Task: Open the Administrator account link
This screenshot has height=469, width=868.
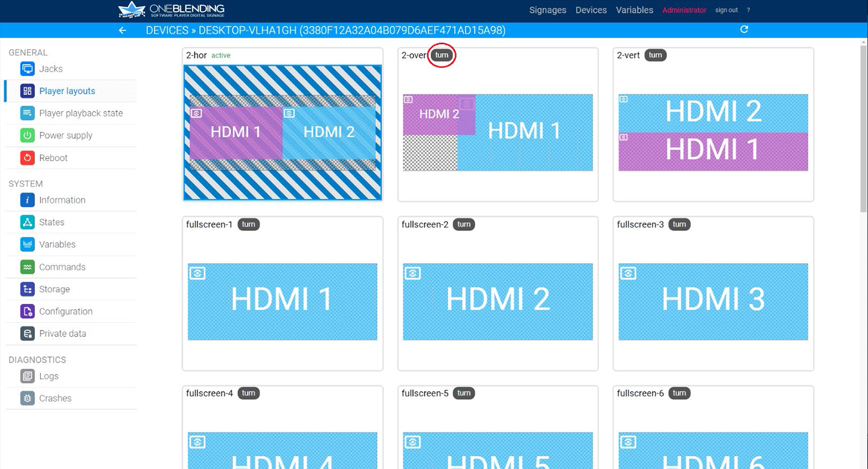Action: tap(684, 10)
